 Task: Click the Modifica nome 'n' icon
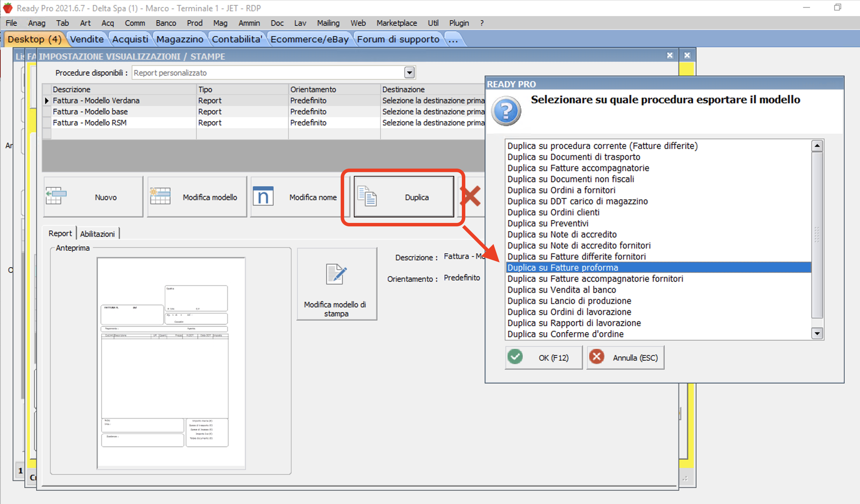pyautogui.click(x=263, y=196)
